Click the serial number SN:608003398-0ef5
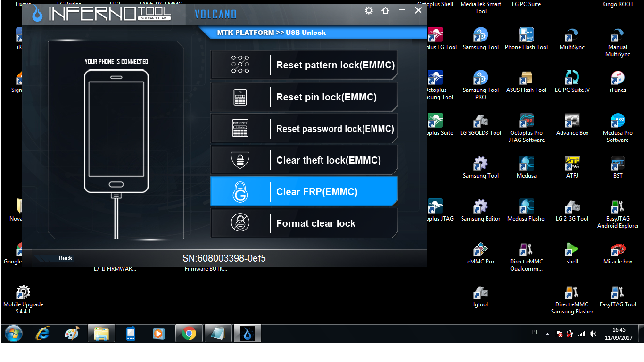This screenshot has width=644, height=362. point(224,258)
